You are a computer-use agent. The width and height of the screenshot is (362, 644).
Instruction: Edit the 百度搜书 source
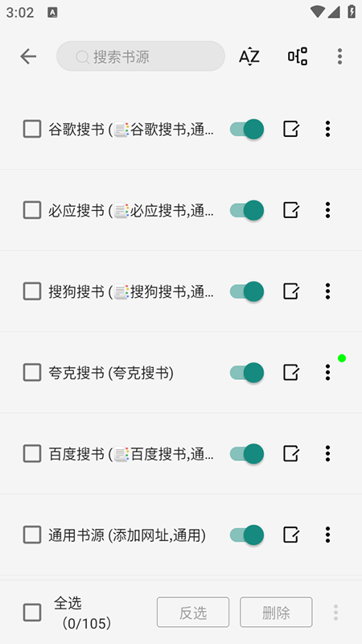coord(291,453)
